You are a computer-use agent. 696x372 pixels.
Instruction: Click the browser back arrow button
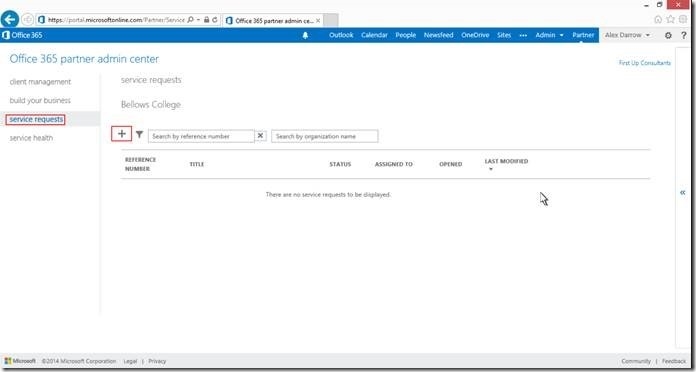(x=10, y=20)
